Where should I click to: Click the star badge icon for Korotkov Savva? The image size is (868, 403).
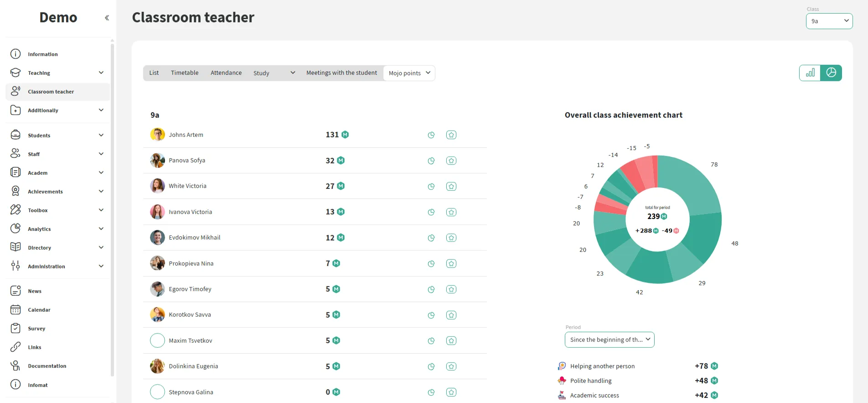point(451,315)
